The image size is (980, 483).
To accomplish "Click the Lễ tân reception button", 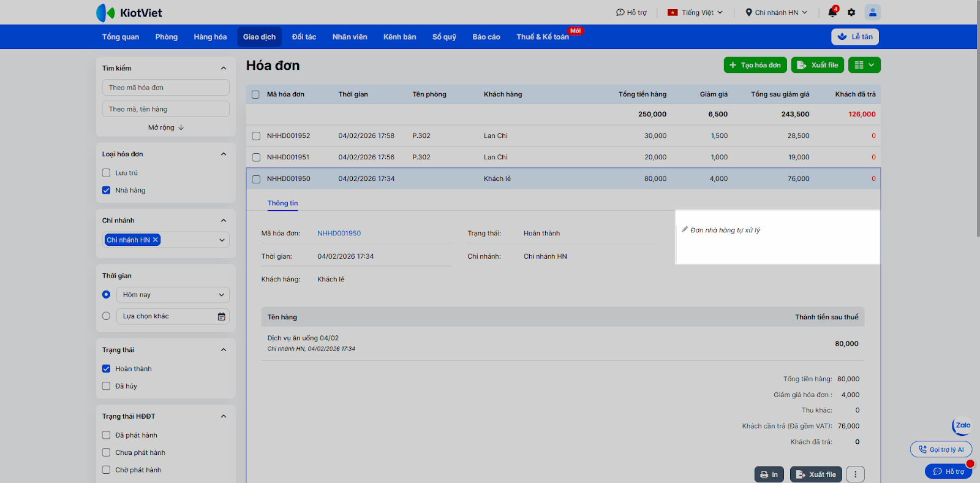I will pos(855,37).
